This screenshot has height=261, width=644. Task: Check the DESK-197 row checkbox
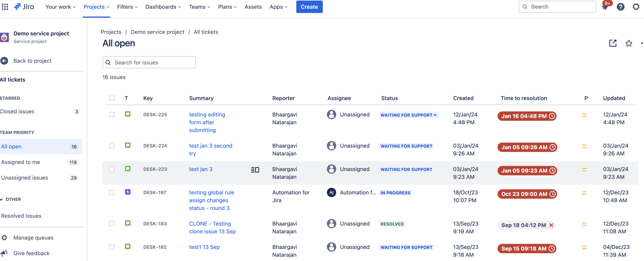pos(112,192)
